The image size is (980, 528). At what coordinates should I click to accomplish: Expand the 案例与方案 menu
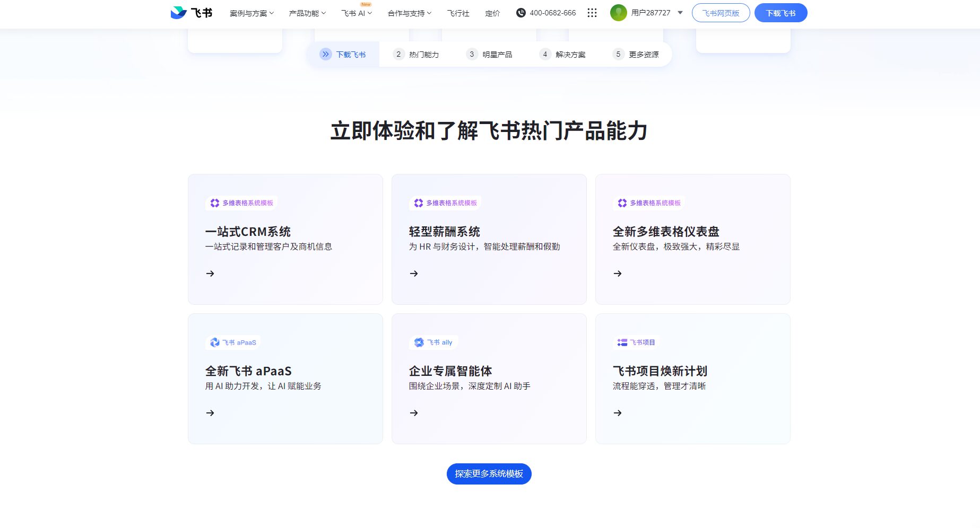tap(251, 13)
